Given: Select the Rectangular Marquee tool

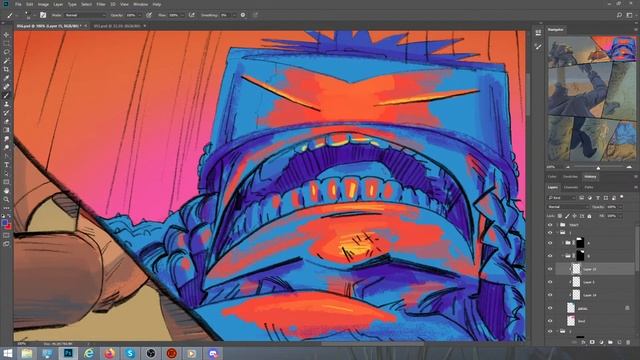Looking at the screenshot, I should 6,44.
